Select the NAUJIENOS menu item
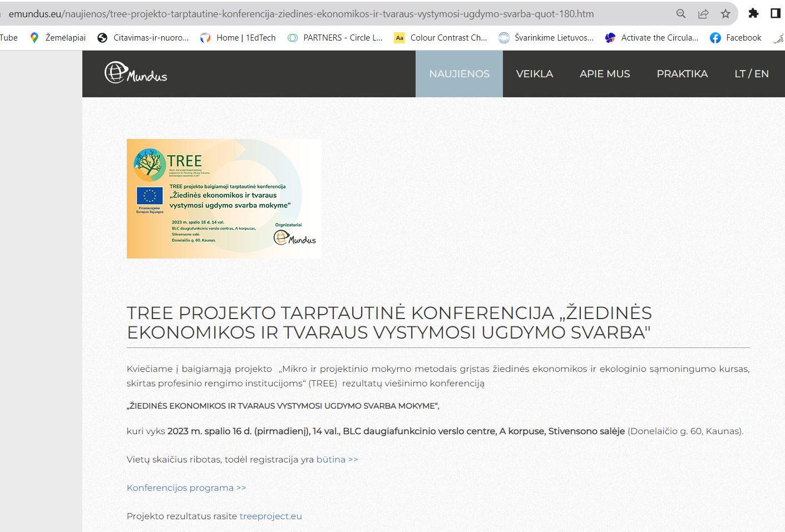The width and height of the screenshot is (785, 532). (x=459, y=74)
